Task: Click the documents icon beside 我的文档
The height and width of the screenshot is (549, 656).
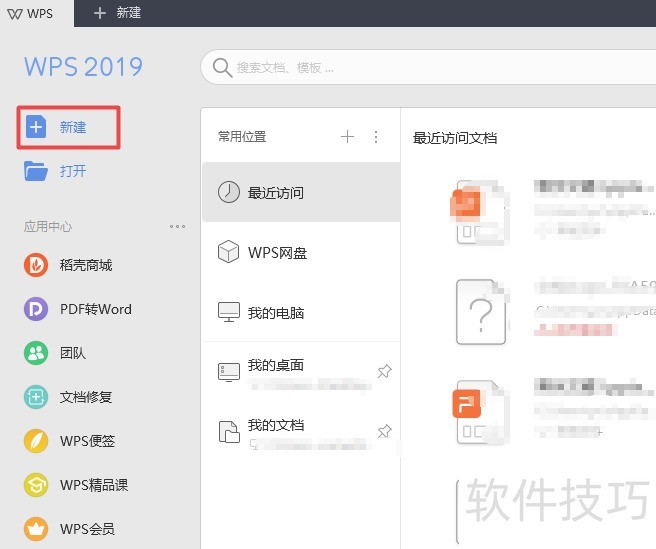Action: click(x=229, y=431)
